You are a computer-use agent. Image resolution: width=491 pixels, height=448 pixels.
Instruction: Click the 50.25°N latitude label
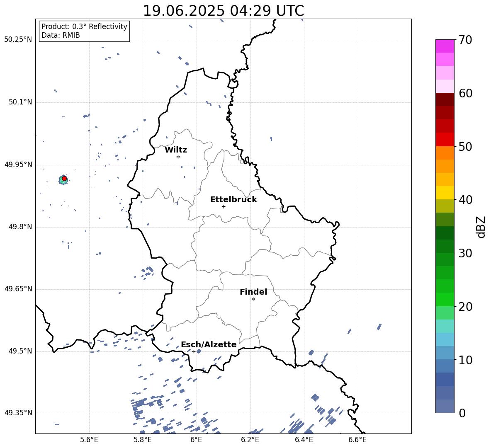18,40
